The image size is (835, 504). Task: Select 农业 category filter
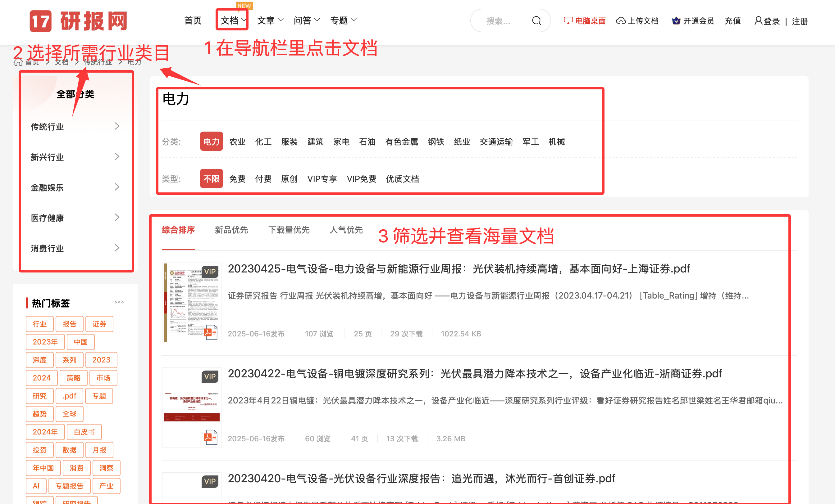tap(237, 142)
